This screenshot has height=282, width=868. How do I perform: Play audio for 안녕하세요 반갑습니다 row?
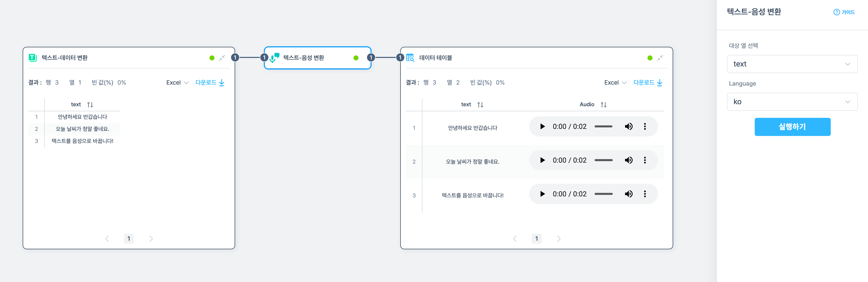pyautogui.click(x=542, y=126)
